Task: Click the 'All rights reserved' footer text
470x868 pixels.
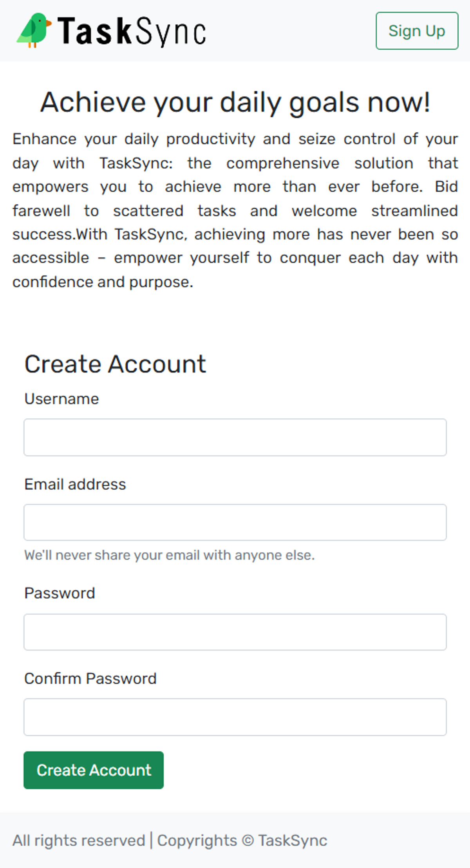Action: [79, 841]
